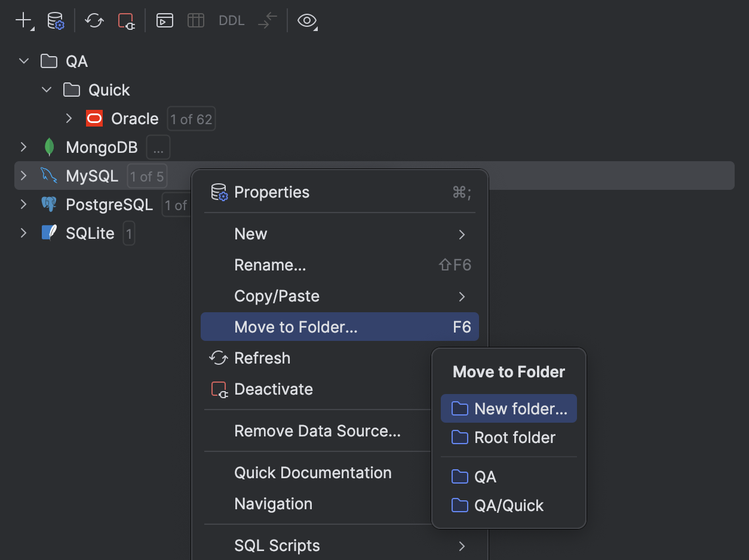Image resolution: width=749 pixels, height=560 pixels.
Task: Click the Refresh icon in the toolbar
Action: point(94,20)
